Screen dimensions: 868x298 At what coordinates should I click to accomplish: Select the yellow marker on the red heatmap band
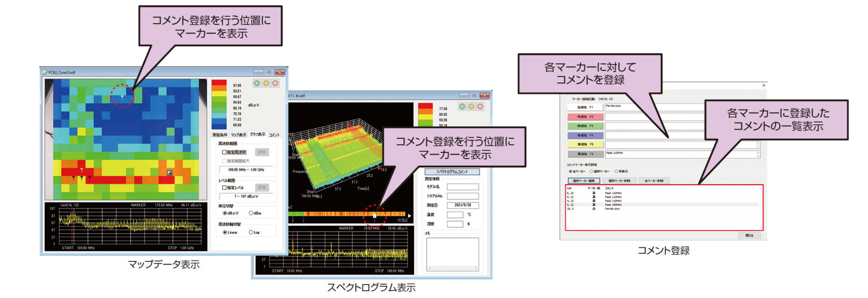coord(81,170)
